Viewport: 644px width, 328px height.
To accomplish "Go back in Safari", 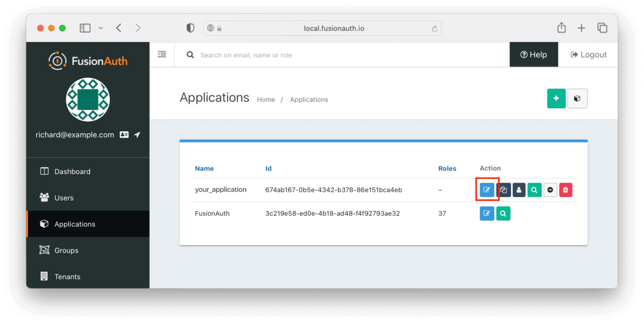I will pyautogui.click(x=119, y=28).
